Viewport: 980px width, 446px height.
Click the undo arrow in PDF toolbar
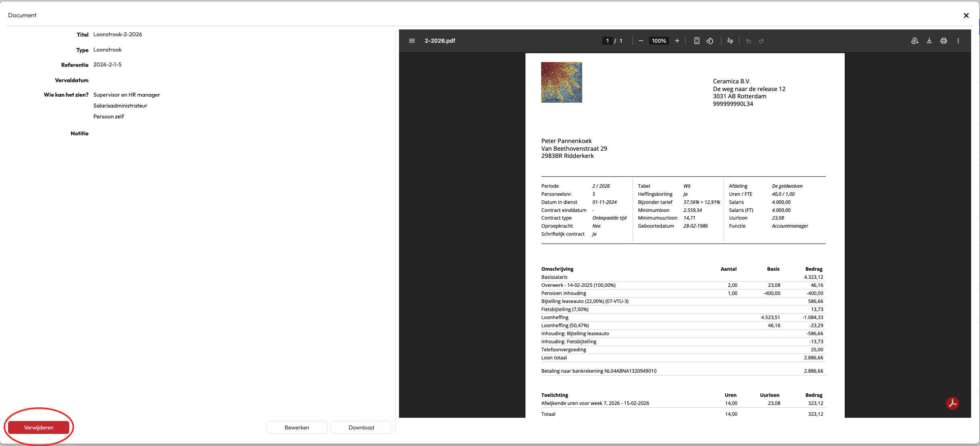point(748,41)
